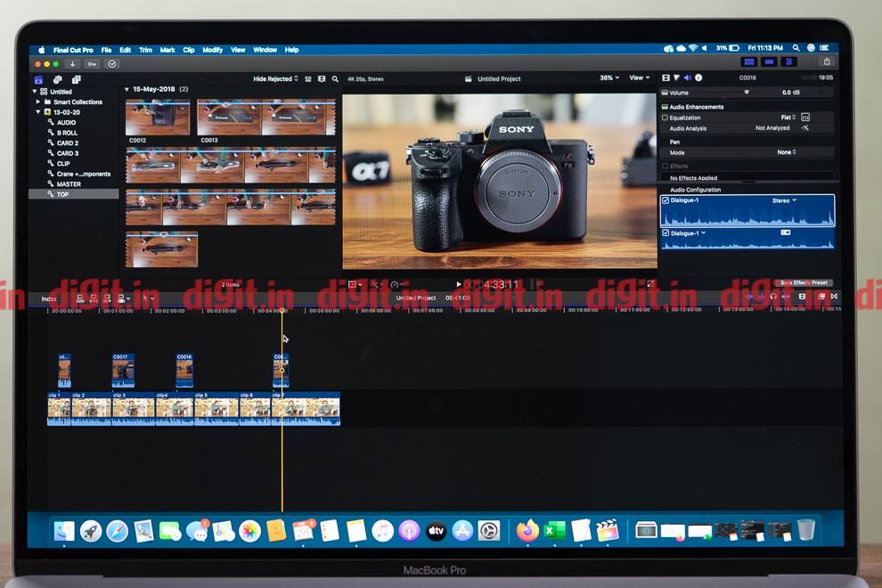Open Photos from the Dock
Image resolution: width=882 pixels, height=588 pixels.
(249, 531)
